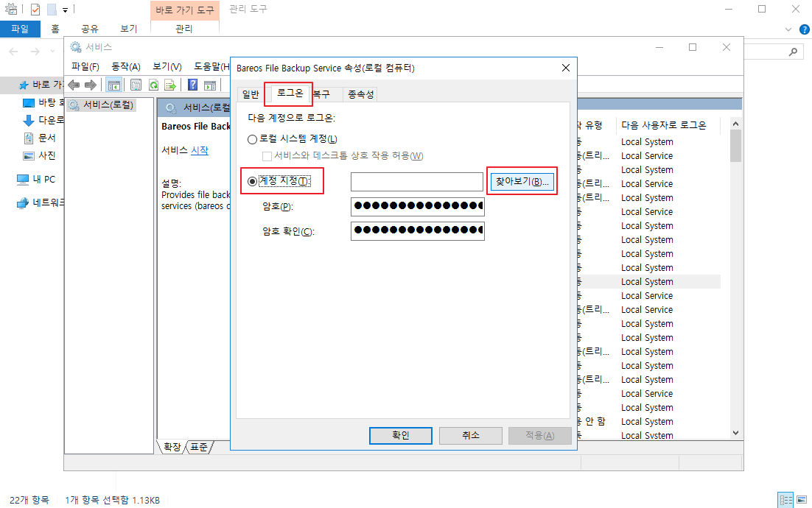
Task: Click the action pane icon after the Help icon
Action: click(210, 85)
